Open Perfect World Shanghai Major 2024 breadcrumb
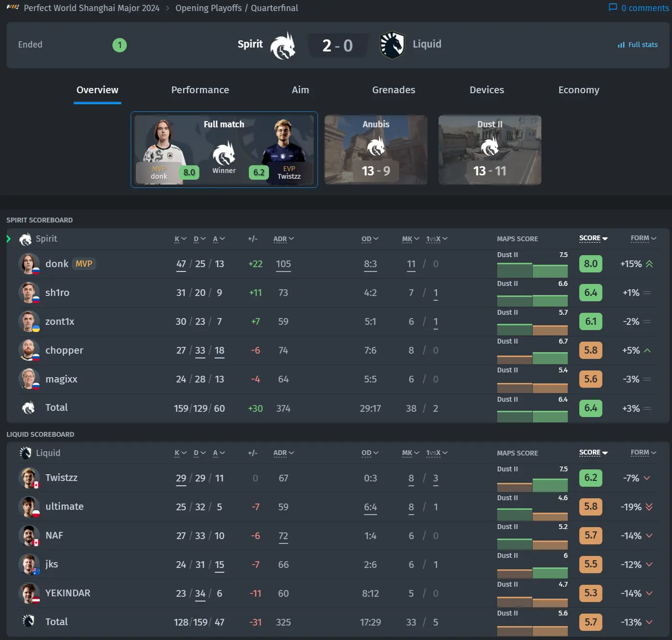The image size is (672, 640). click(92, 8)
